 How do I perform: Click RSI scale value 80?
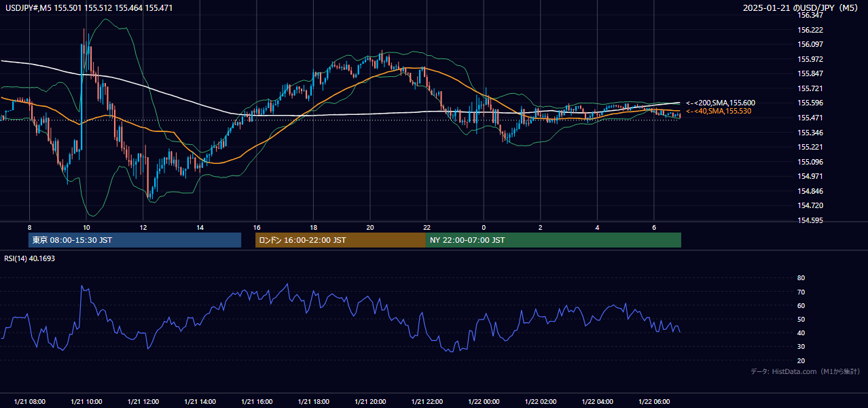tap(801, 278)
